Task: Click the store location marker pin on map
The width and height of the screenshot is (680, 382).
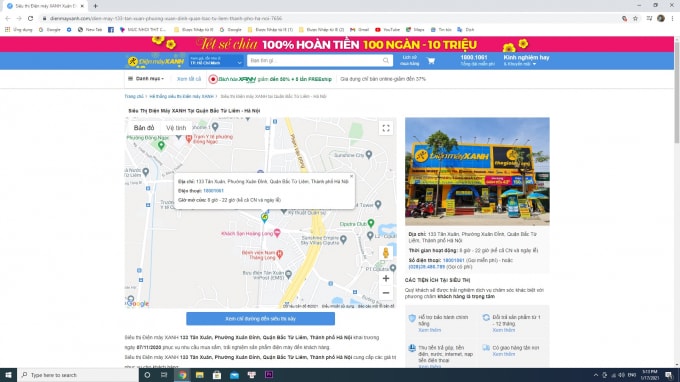Action: pyautogui.click(x=264, y=217)
